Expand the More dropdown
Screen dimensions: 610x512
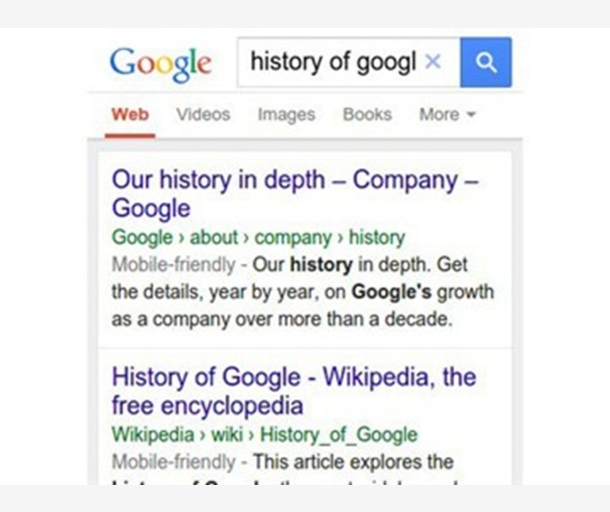[447, 114]
